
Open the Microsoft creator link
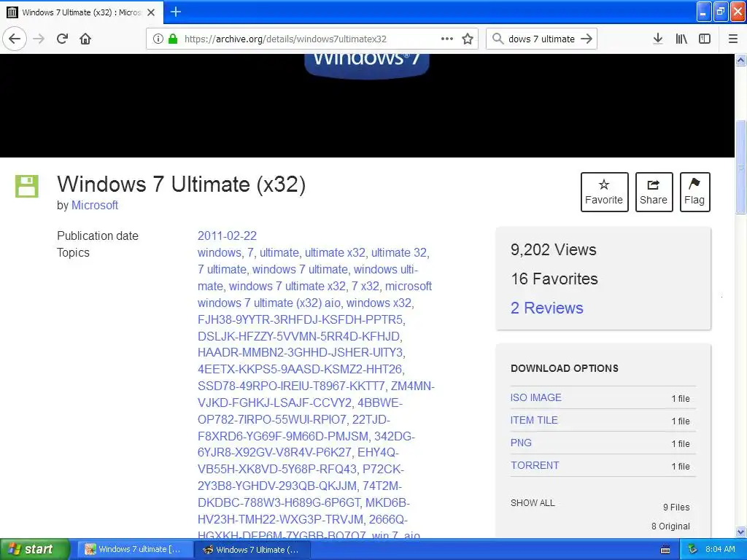point(94,205)
